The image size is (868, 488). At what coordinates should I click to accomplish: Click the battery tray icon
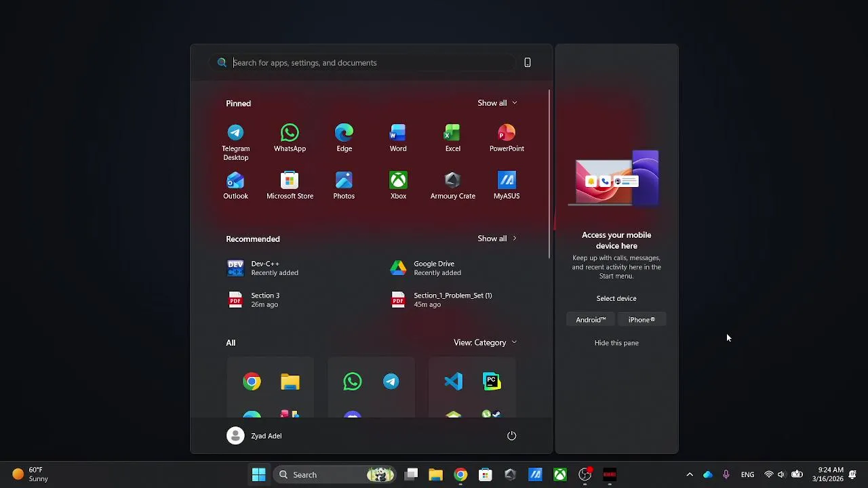pos(797,474)
